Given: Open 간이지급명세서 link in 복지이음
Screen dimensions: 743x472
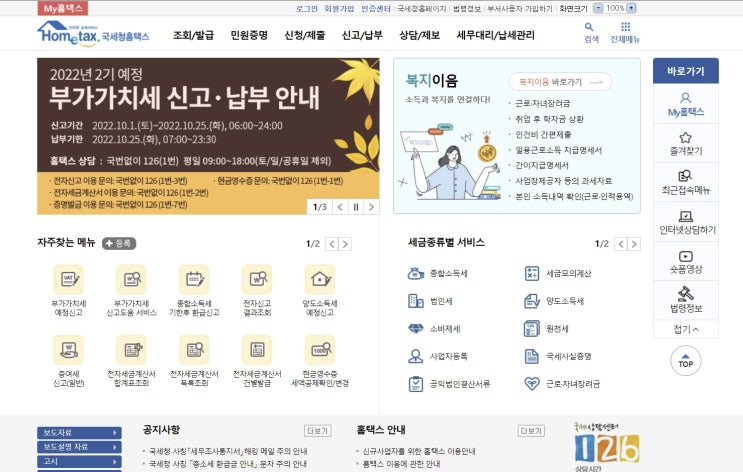Looking at the screenshot, I should [x=542, y=165].
